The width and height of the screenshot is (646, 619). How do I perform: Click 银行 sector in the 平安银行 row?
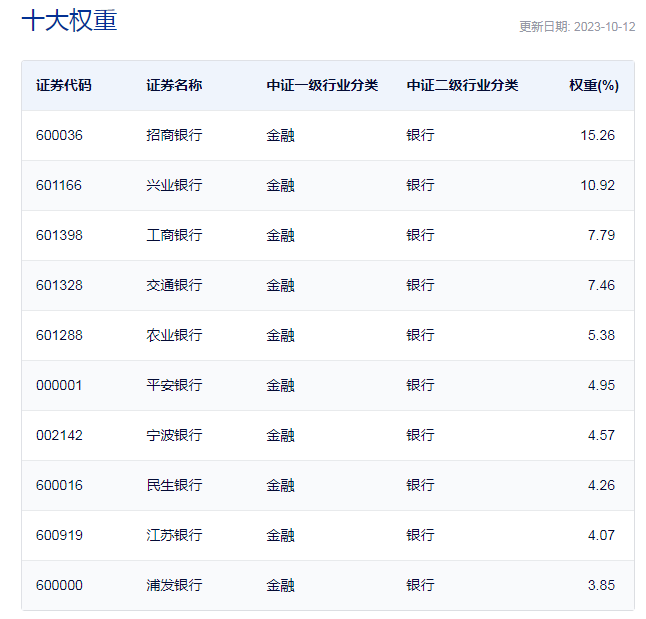tap(420, 385)
